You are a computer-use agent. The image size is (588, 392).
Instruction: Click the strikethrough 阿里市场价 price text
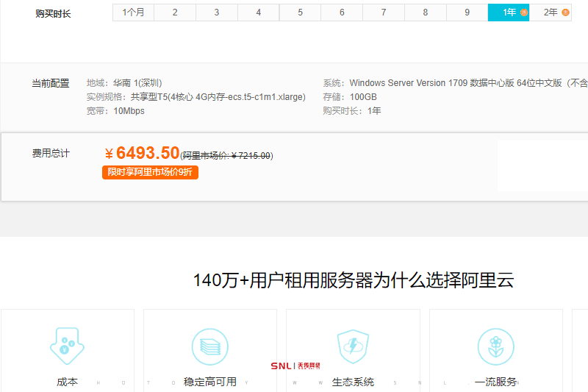[226, 155]
